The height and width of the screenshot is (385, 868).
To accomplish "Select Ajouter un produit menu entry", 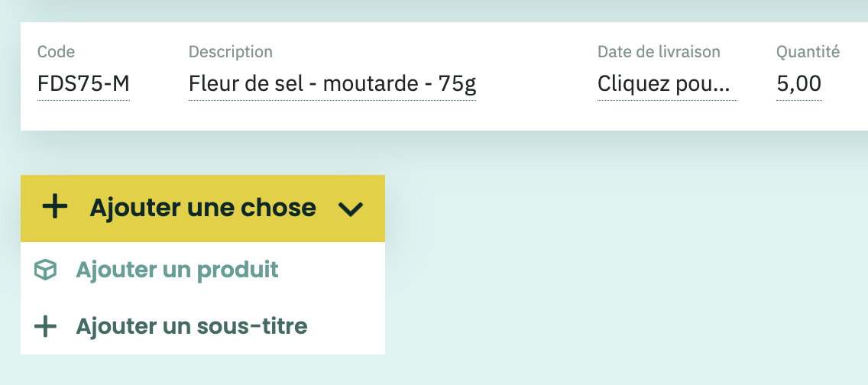I will (x=202, y=270).
